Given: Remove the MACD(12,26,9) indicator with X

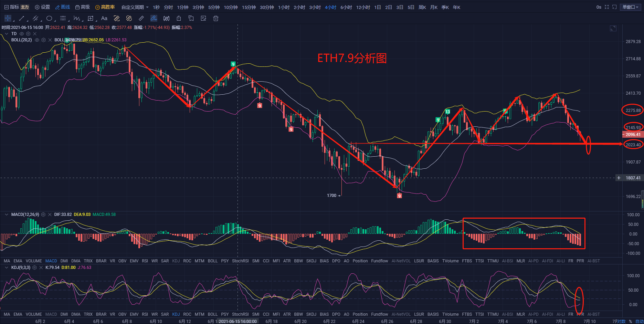Looking at the screenshot, I should coord(50,215).
